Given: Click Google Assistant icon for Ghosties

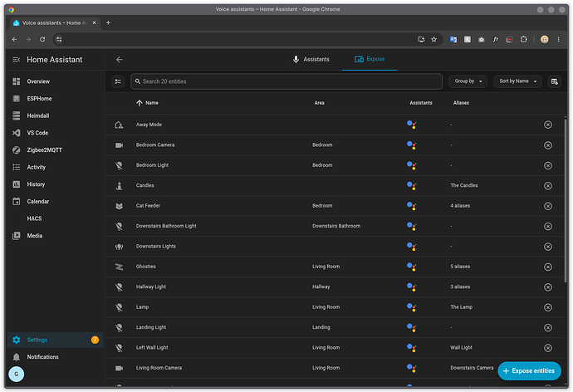Looking at the screenshot, I should tap(411, 267).
